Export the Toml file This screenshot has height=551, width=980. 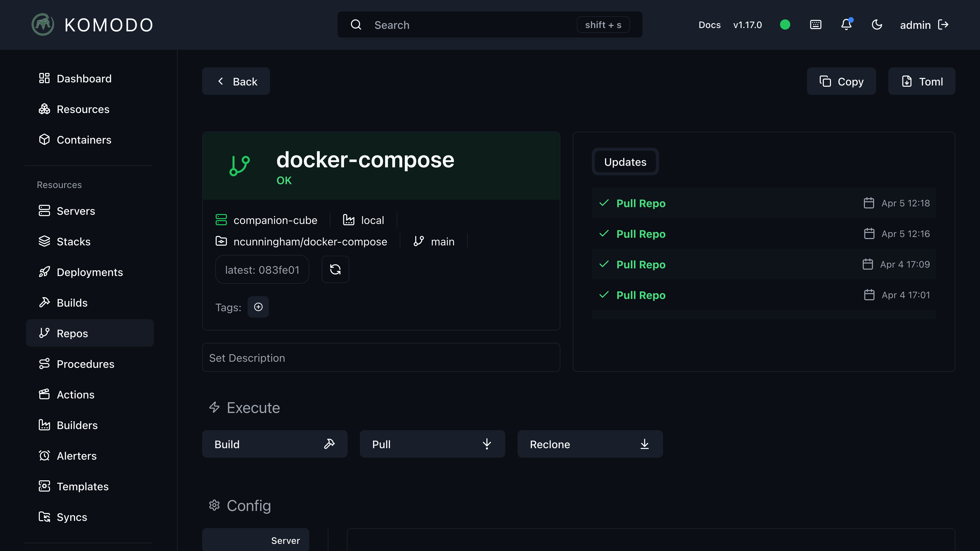[921, 81]
